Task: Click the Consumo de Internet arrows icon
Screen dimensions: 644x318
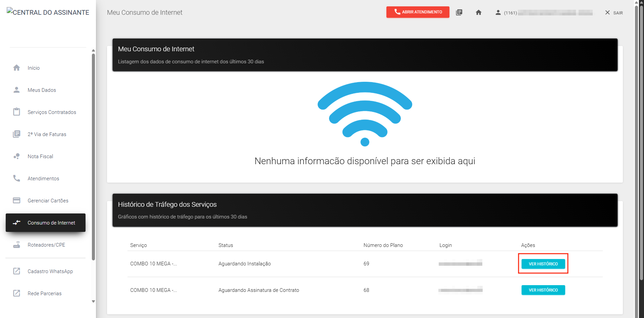Action: (16, 222)
